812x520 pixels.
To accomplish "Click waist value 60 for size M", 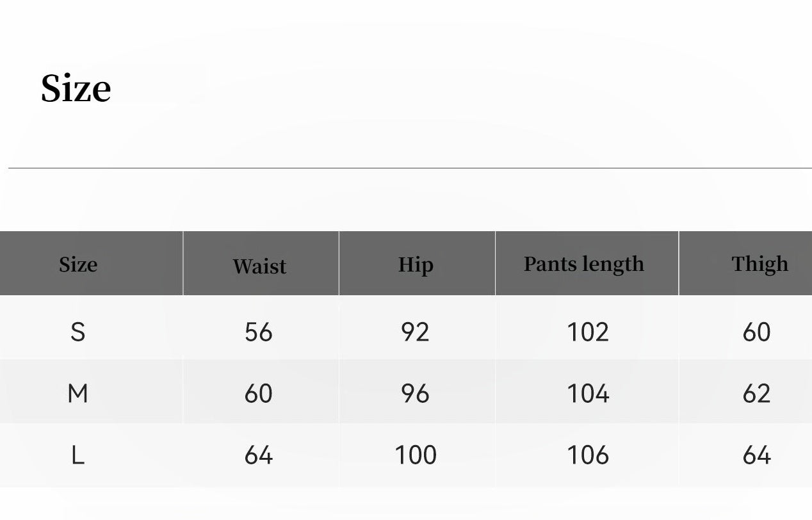I will coord(259,394).
